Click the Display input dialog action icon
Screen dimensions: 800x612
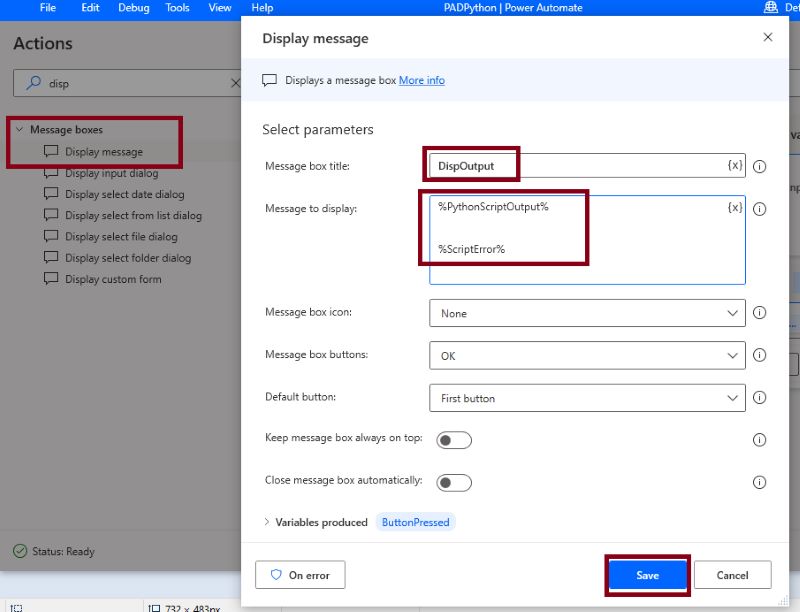tap(52, 173)
